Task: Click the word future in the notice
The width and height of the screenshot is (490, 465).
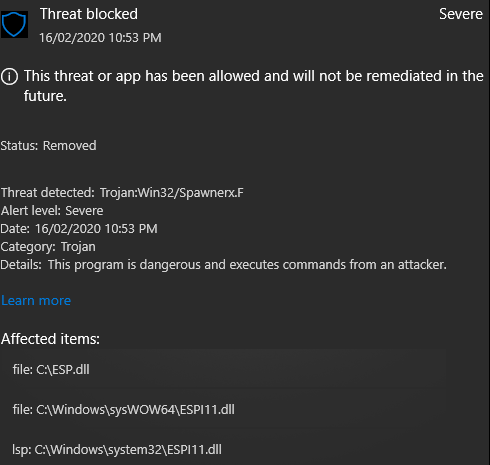Action: [x=45, y=96]
